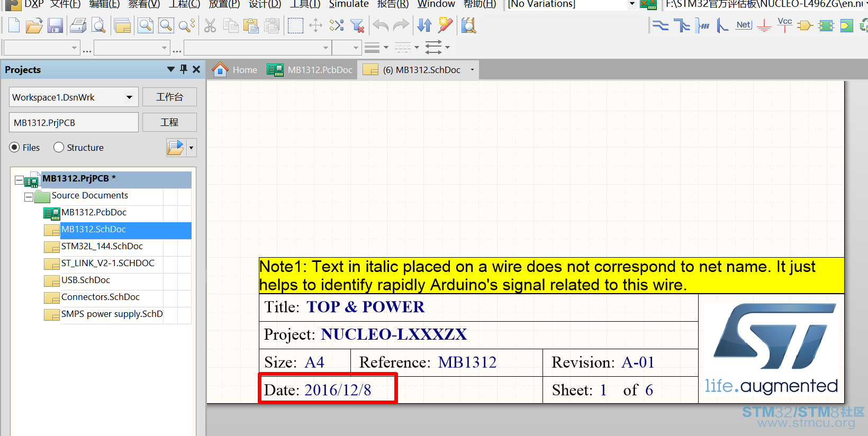Place a signal harness from wiring toolbar
Image resolution: width=868 pixels, height=436 pixels.
tap(702, 25)
